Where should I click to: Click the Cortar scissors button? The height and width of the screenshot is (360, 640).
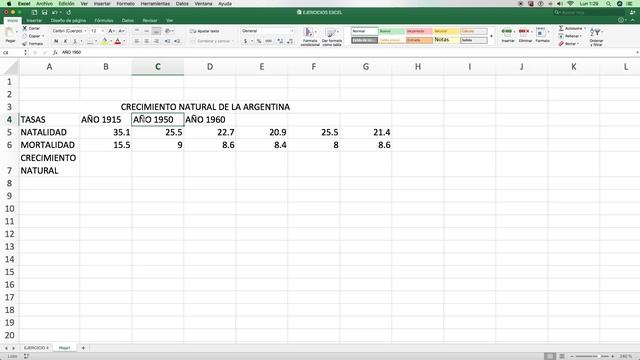31,28
